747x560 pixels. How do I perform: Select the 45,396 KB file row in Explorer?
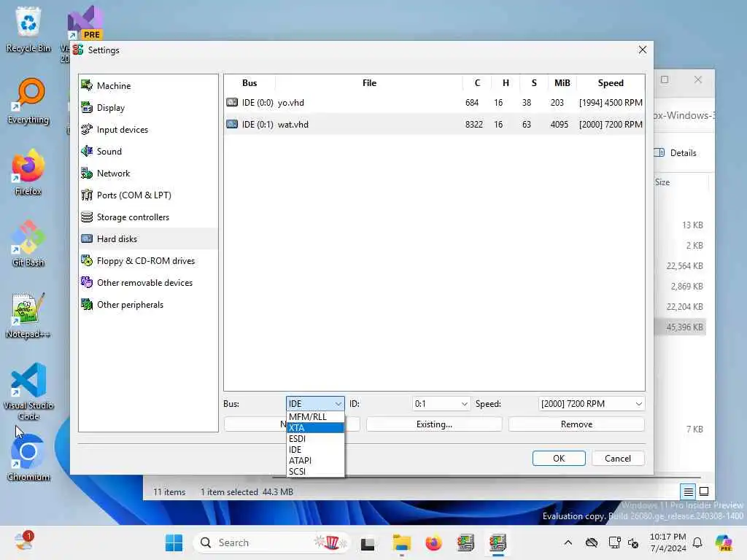coord(681,327)
